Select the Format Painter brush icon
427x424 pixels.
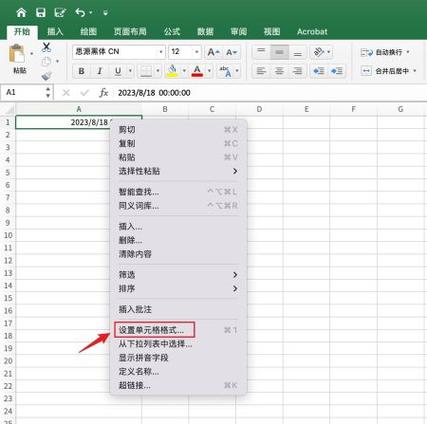point(47,76)
